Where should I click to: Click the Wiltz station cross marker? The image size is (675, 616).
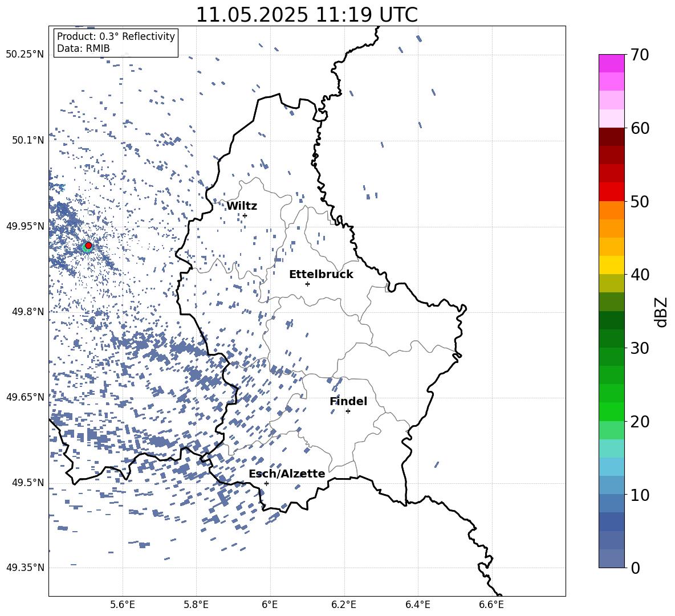point(245,215)
